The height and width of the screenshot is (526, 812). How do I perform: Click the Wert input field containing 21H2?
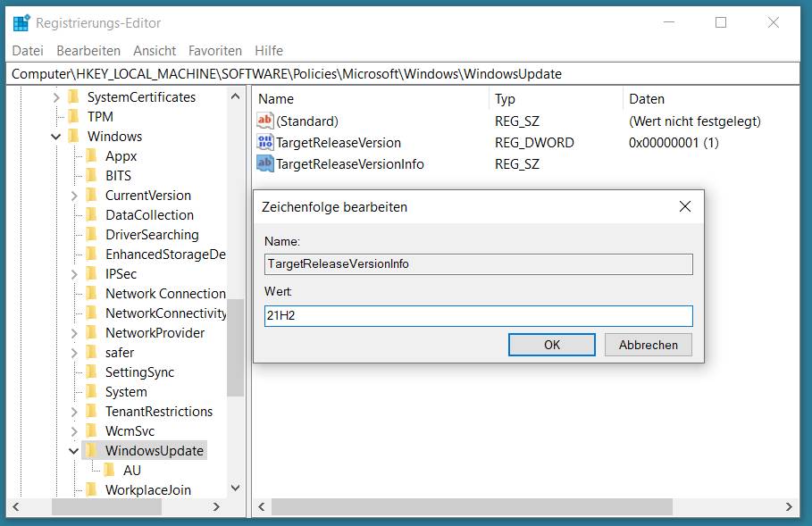click(x=478, y=316)
